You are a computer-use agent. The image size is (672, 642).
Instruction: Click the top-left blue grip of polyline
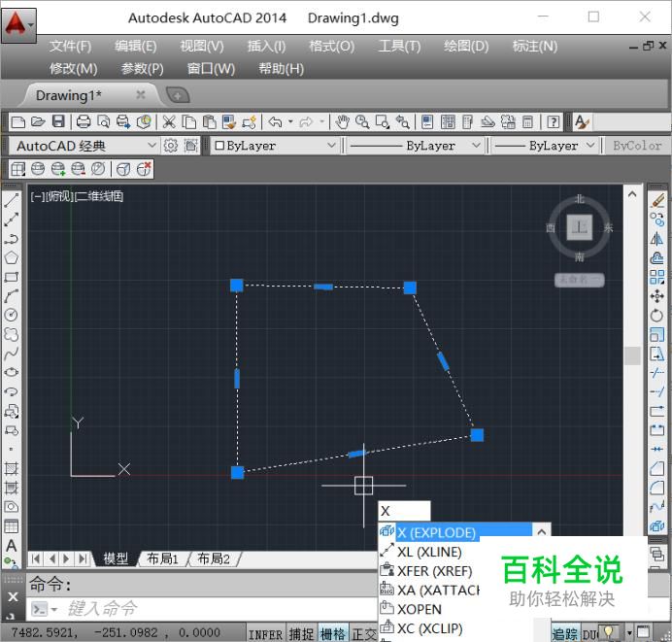(237, 285)
